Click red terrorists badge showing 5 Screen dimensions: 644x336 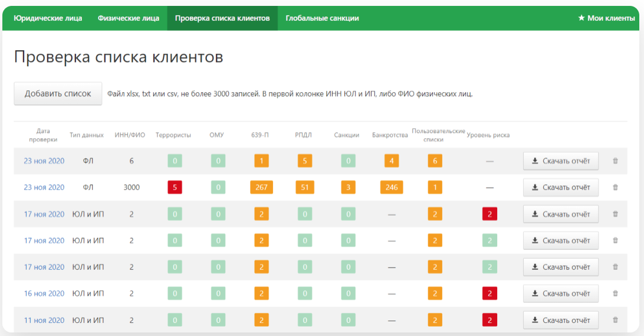pos(174,187)
